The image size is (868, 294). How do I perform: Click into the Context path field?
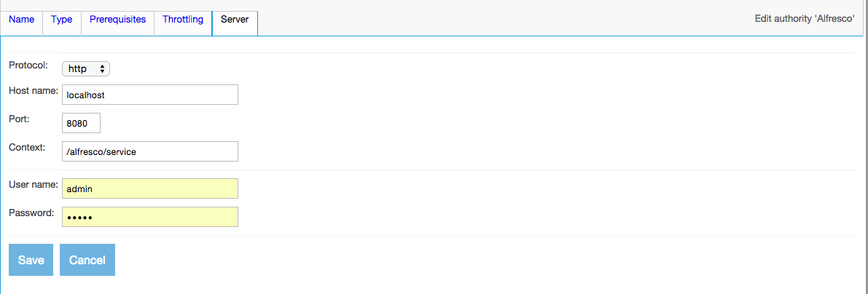[150, 151]
